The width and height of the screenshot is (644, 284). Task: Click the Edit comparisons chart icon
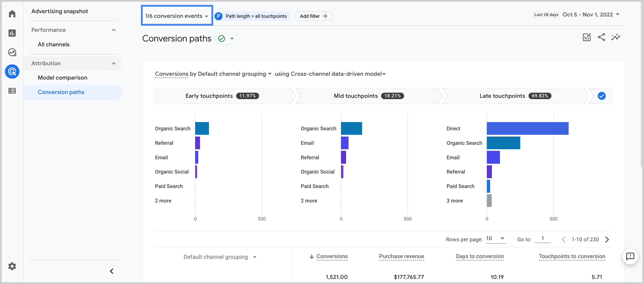(586, 37)
